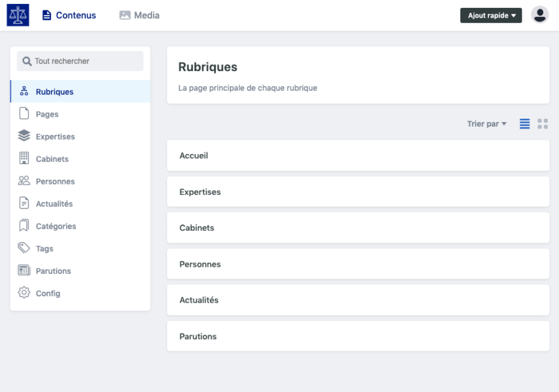Open the Parutions rubrique row
Image resolution: width=559 pixels, height=392 pixels.
(358, 337)
